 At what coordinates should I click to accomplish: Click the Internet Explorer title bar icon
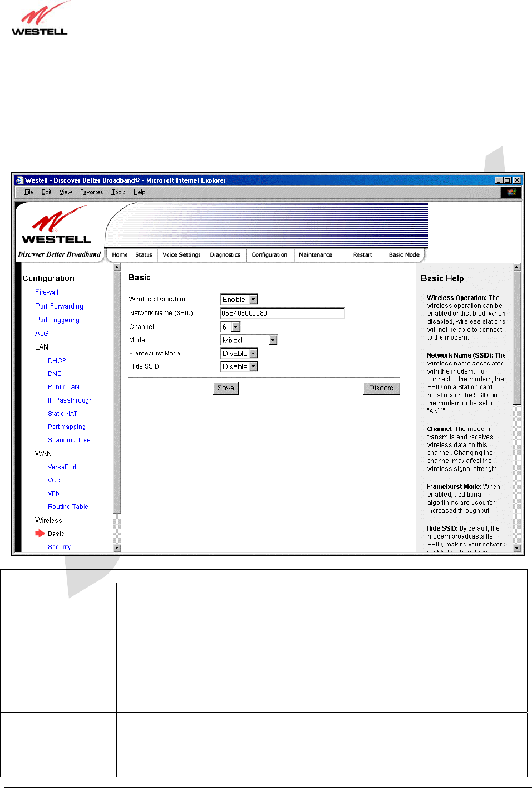19,180
